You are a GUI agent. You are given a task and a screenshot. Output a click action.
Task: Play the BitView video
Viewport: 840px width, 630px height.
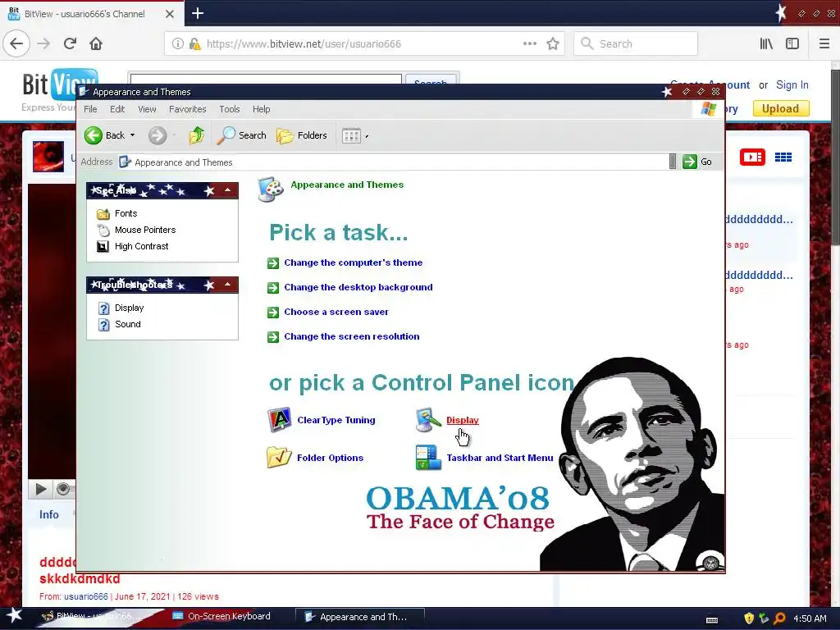[41, 489]
